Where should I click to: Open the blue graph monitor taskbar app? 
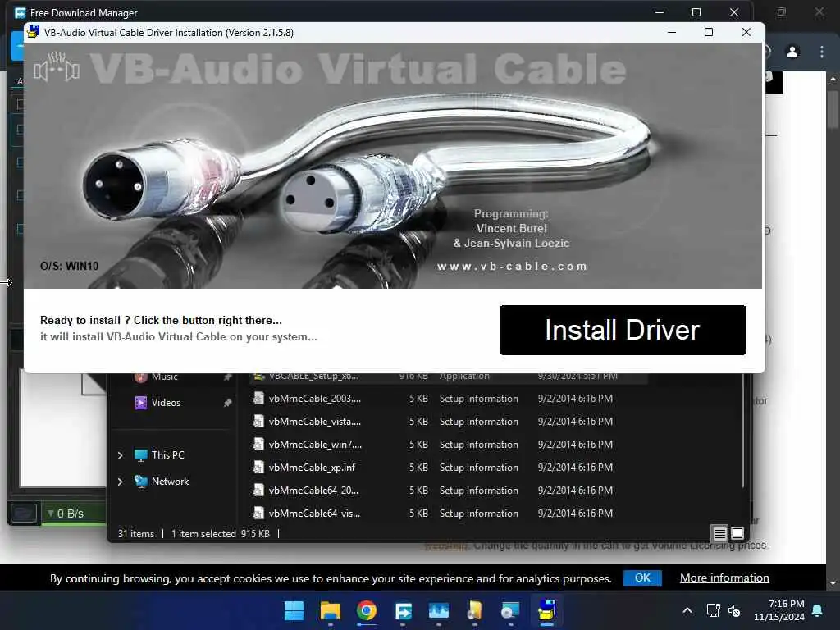(x=439, y=610)
